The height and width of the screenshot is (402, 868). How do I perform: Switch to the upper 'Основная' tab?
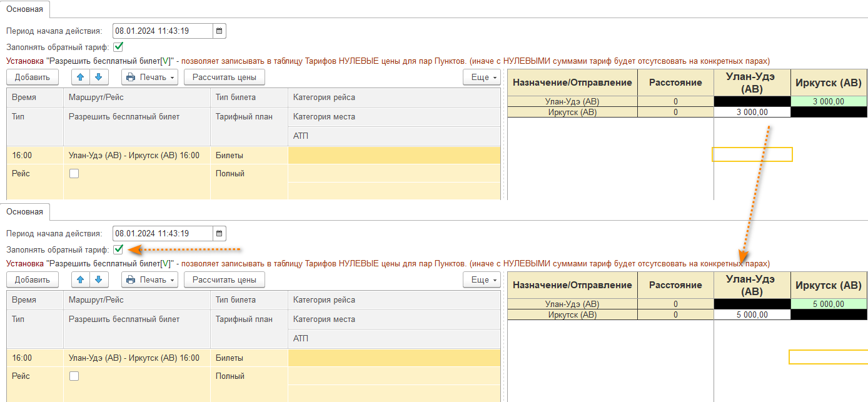pyautogui.click(x=26, y=9)
